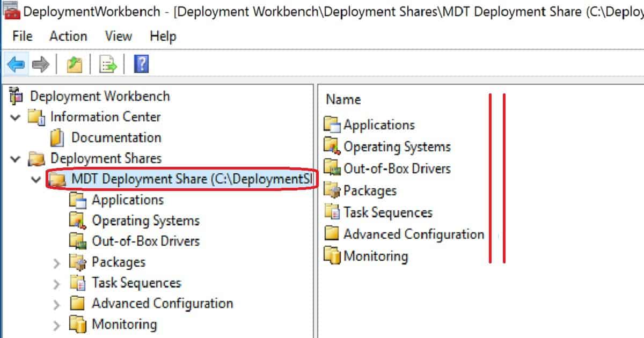The height and width of the screenshot is (338, 644).
Task: Click the Out-of-Box Drivers icon in right pane
Action: coord(332,168)
